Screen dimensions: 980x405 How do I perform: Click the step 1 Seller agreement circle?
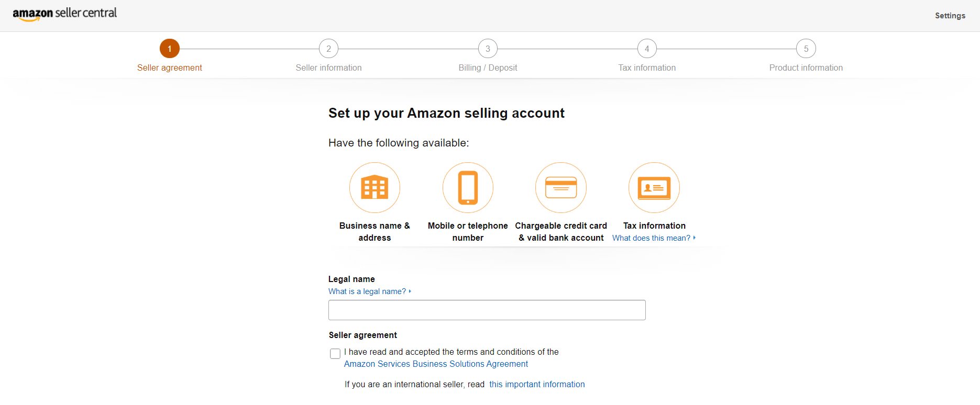[169, 48]
